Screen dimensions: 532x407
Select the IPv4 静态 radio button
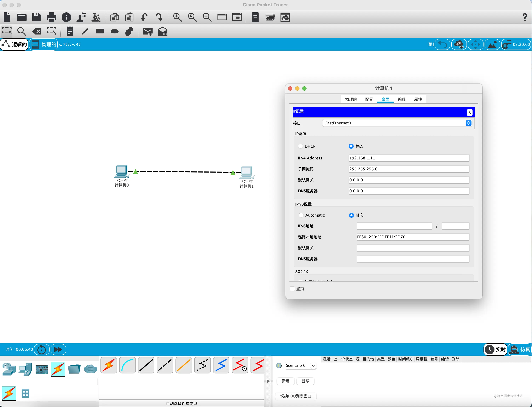point(351,146)
